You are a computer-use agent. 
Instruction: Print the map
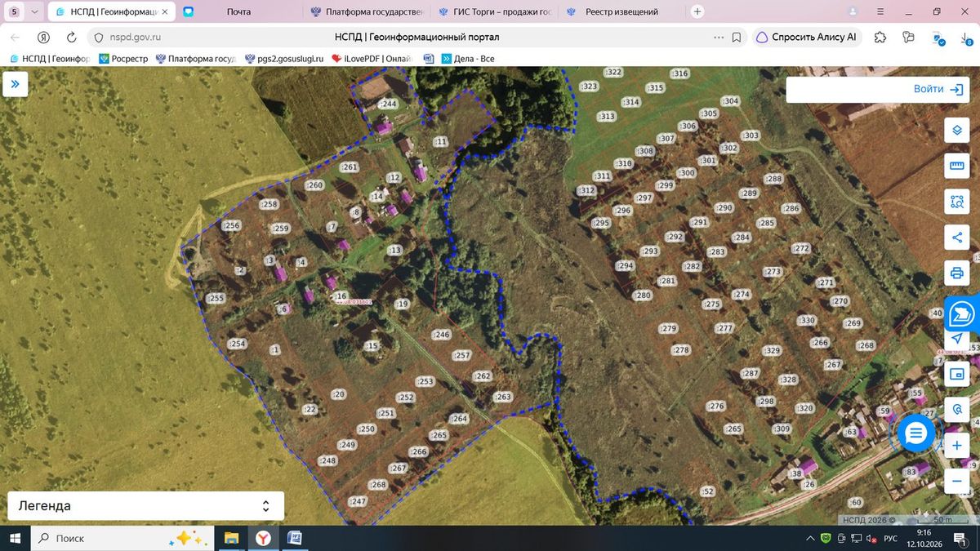pos(956,273)
